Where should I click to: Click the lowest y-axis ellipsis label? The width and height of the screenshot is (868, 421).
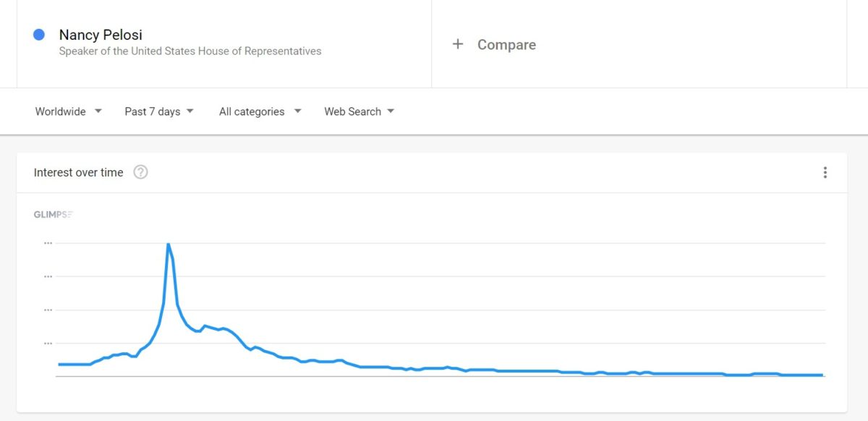click(x=48, y=343)
